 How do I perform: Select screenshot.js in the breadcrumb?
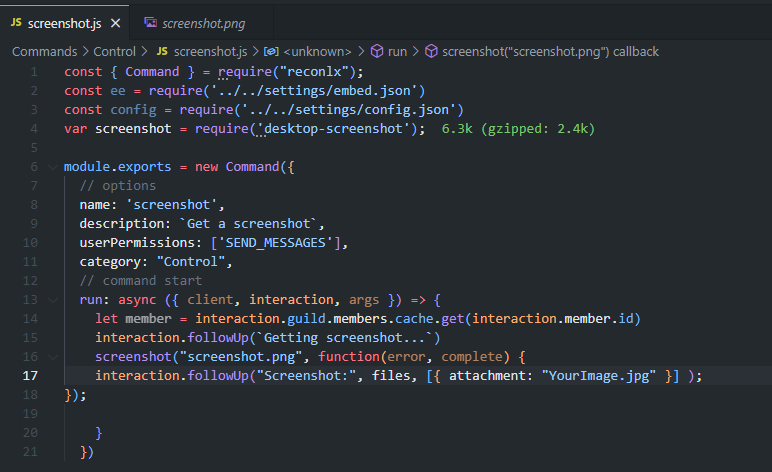pos(210,52)
